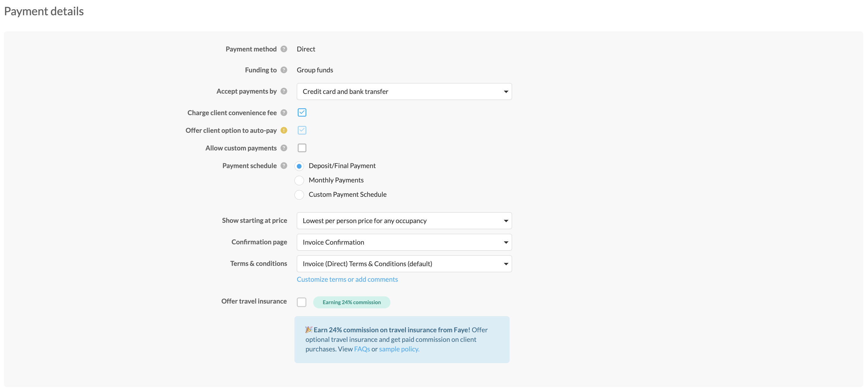Screen dimensions: 868x390
Task: Select Monthly Payments schedule option
Action: click(x=299, y=180)
